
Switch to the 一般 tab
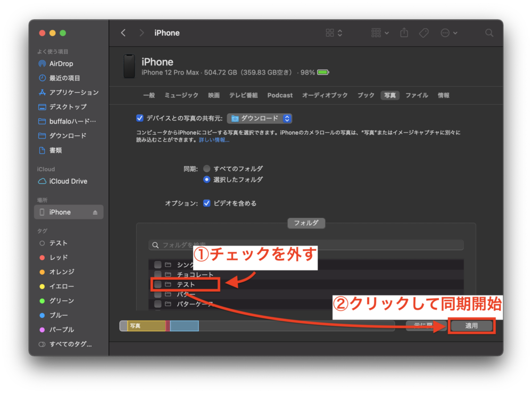click(149, 95)
